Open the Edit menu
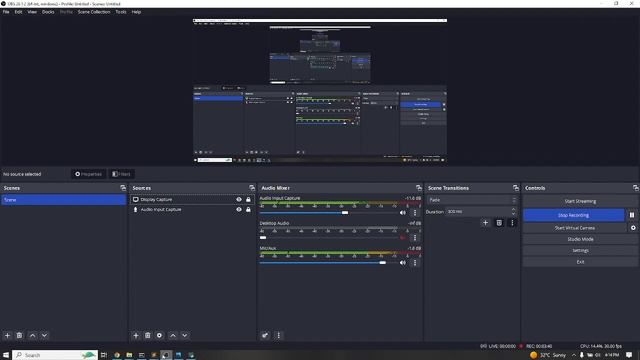Screen dimensions: 640x360 click(18, 12)
